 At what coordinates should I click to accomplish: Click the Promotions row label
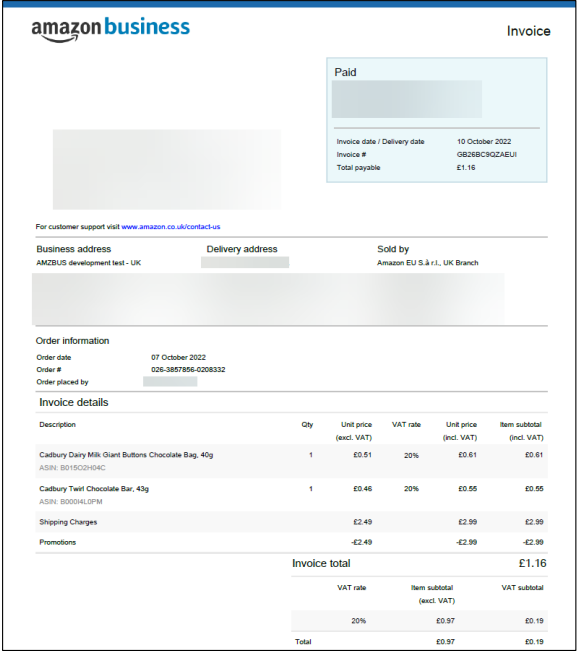(57, 543)
